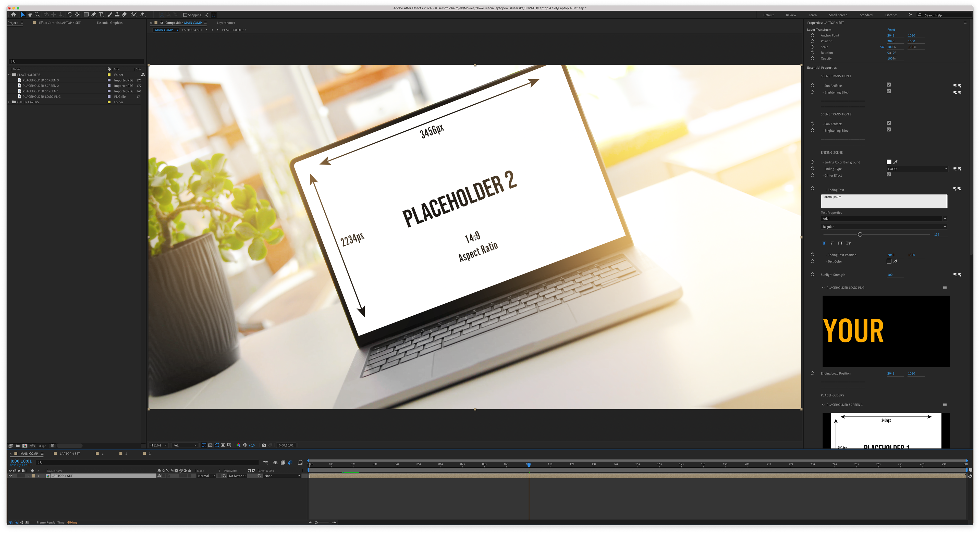Screen dimensions: 980x533
Task: Uncheck Glitter Effect checkbox
Action: [x=889, y=175]
